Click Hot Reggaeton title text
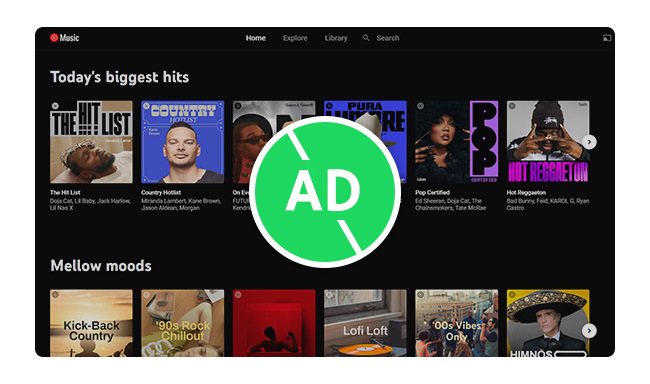Image resolution: width=650 pixels, height=384 pixels. click(x=526, y=192)
